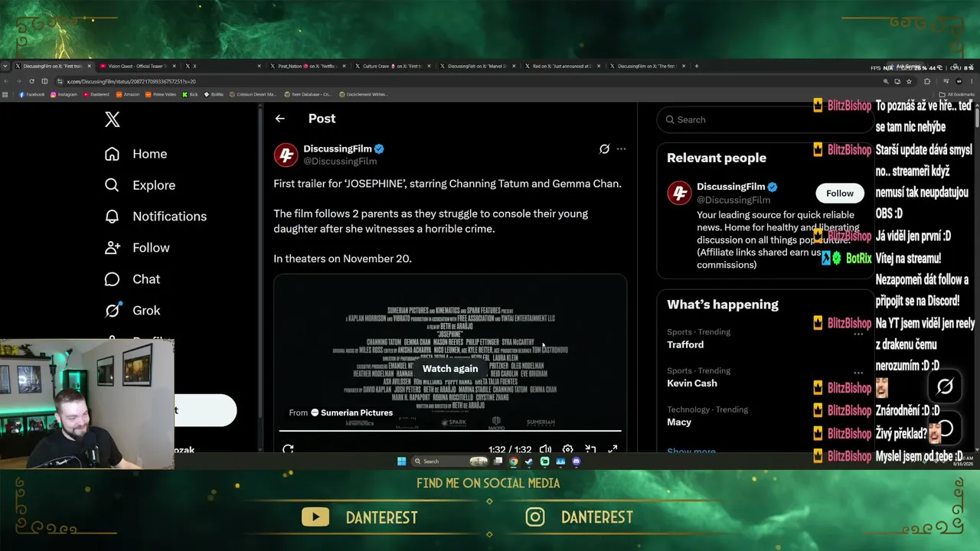
Task: Seek on the video progress bar
Action: click(x=450, y=431)
